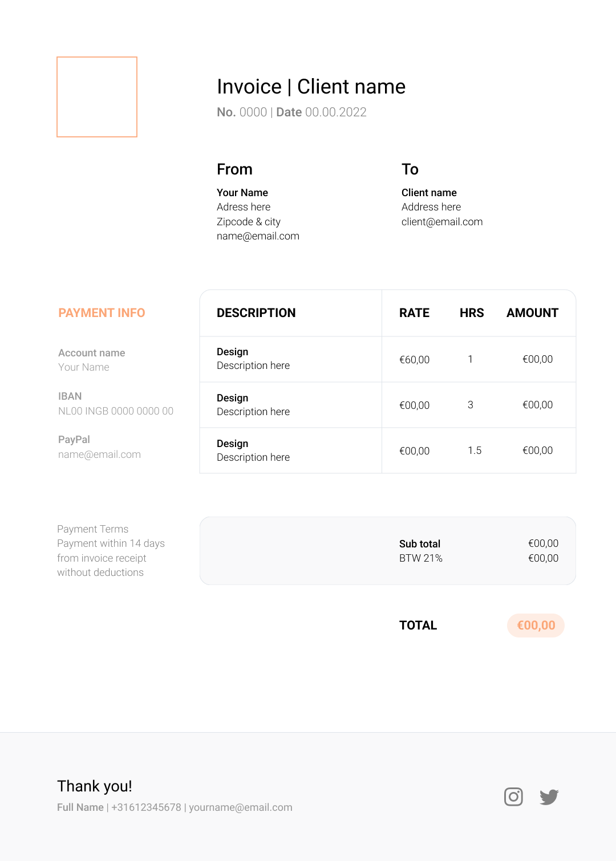This screenshot has width=616, height=861.
Task: Click the PayPal email address
Action: pos(99,454)
